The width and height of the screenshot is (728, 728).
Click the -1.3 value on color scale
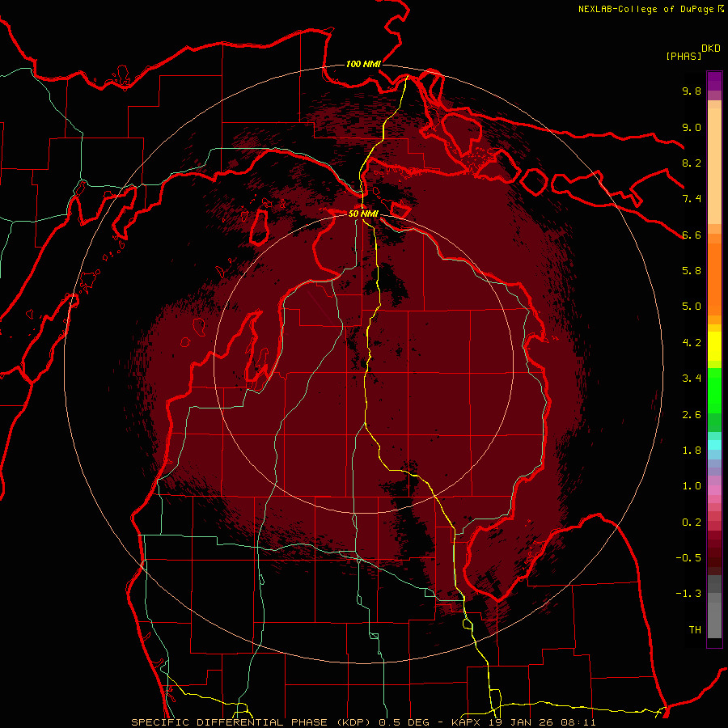(688, 594)
